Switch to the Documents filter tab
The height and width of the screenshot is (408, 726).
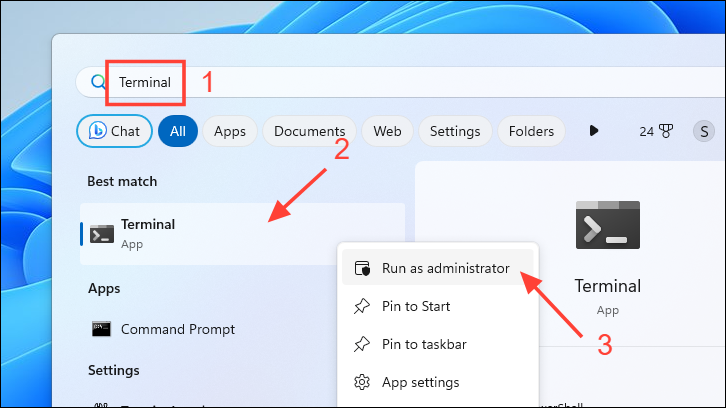tap(309, 131)
